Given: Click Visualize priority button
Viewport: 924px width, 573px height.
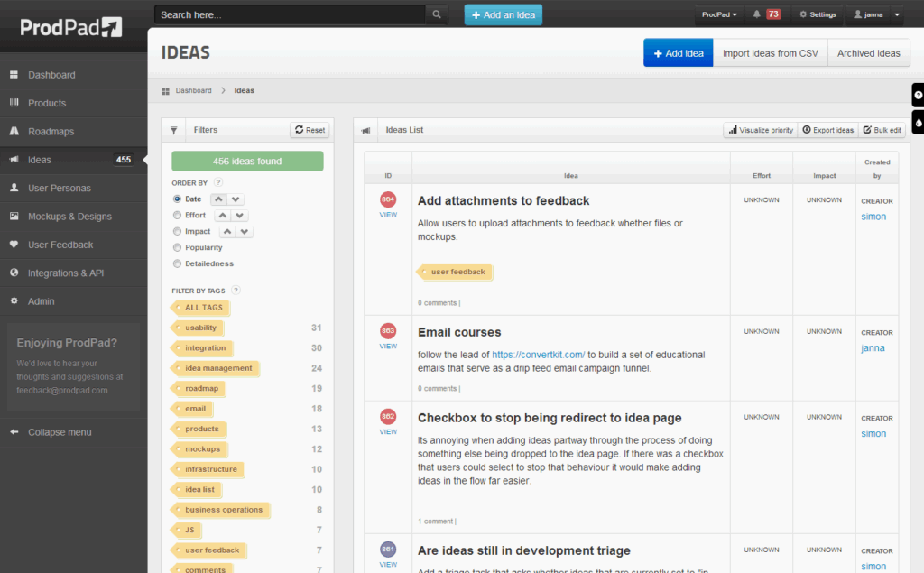Looking at the screenshot, I should 761,130.
